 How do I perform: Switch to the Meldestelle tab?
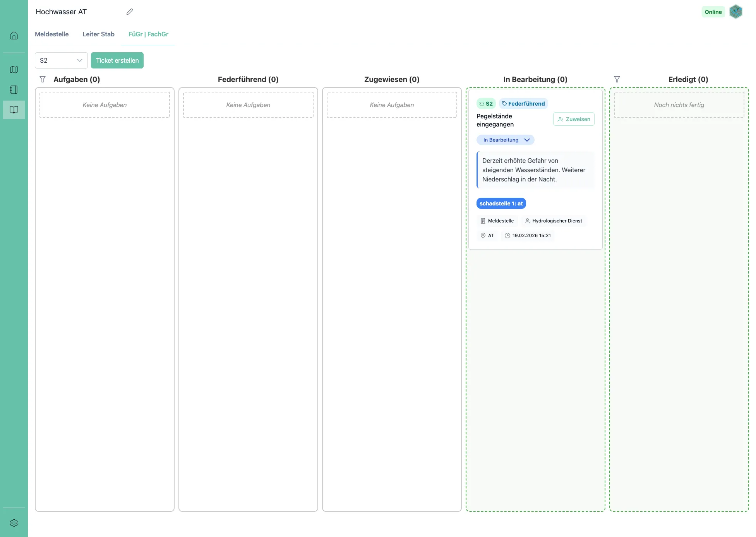click(52, 34)
